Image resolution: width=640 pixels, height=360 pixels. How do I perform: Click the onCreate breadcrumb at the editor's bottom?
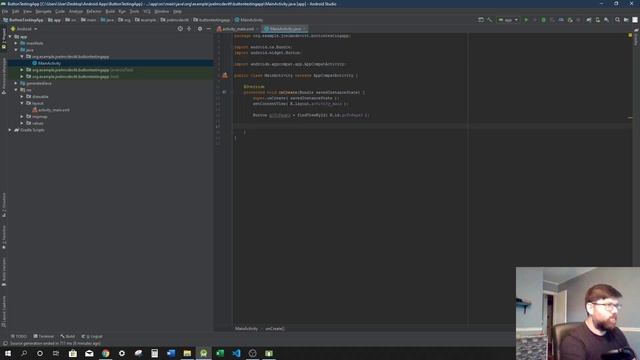tap(275, 329)
